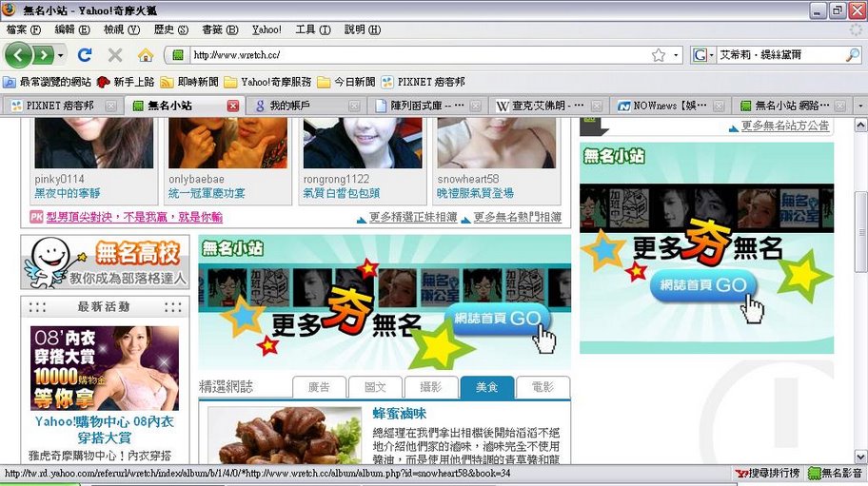
Task: Select the 美食 featured-blog tab
Action: tap(487, 387)
